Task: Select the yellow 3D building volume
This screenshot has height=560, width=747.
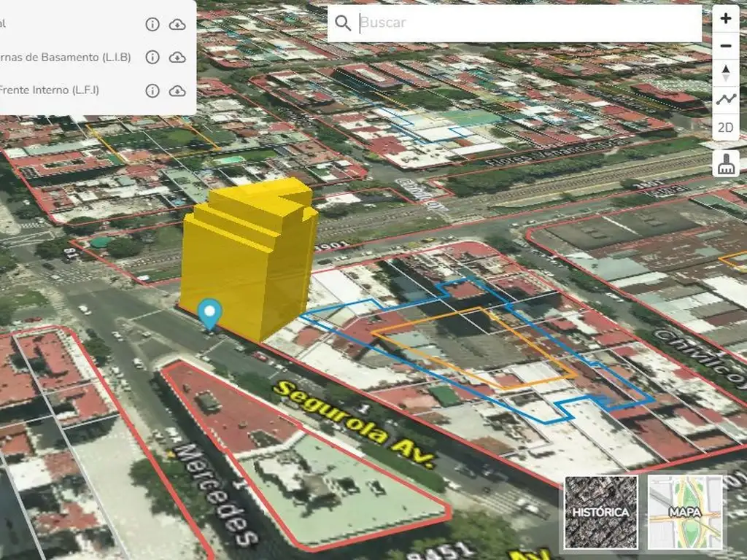Action: pos(248,262)
